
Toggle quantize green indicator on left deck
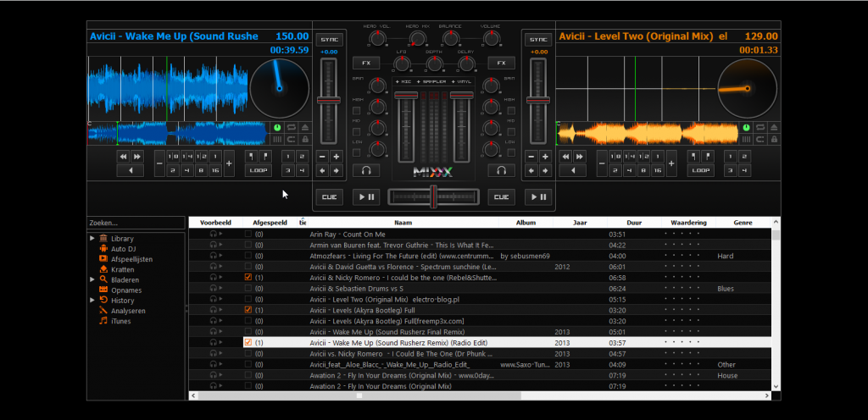[277, 128]
